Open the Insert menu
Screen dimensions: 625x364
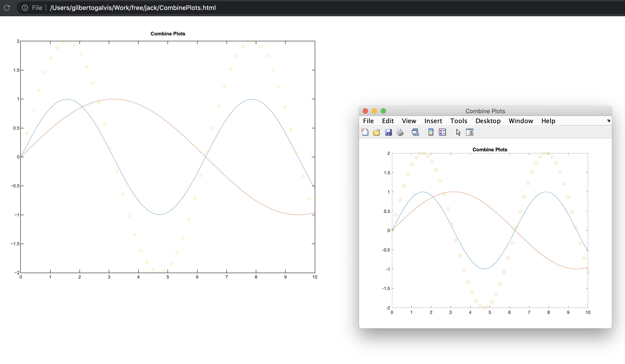tap(433, 121)
